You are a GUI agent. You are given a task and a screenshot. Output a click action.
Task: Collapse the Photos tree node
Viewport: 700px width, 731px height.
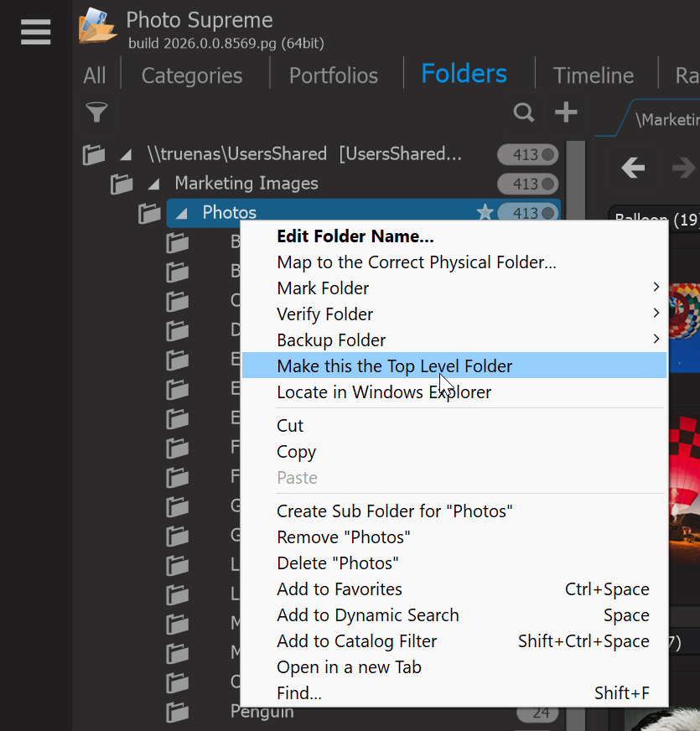[181, 214]
